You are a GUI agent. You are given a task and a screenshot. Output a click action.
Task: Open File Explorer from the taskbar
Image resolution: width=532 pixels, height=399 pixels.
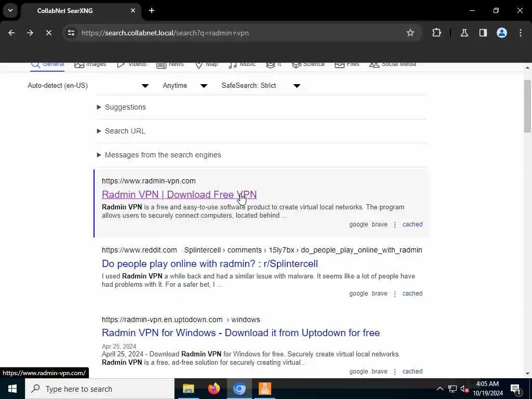[188, 389]
